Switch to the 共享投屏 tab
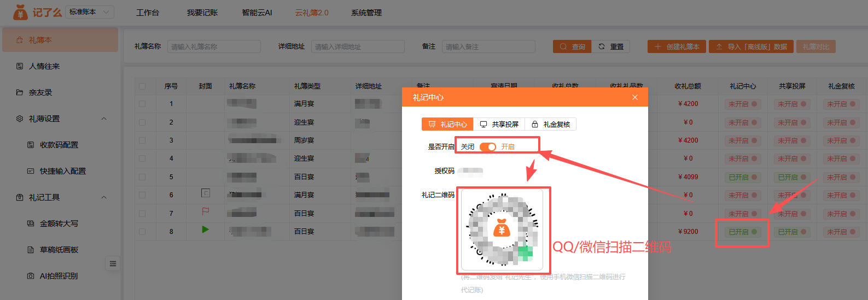The height and width of the screenshot is (300, 868). click(x=499, y=124)
